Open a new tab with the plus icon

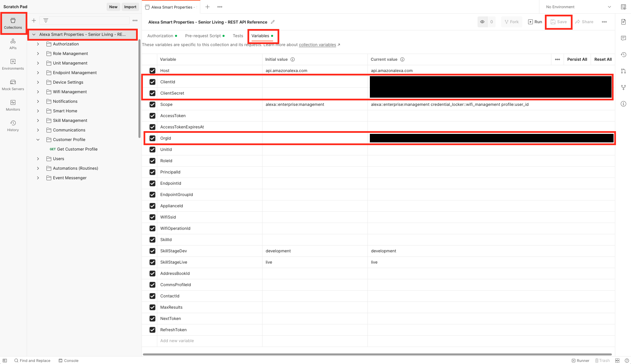207,7
